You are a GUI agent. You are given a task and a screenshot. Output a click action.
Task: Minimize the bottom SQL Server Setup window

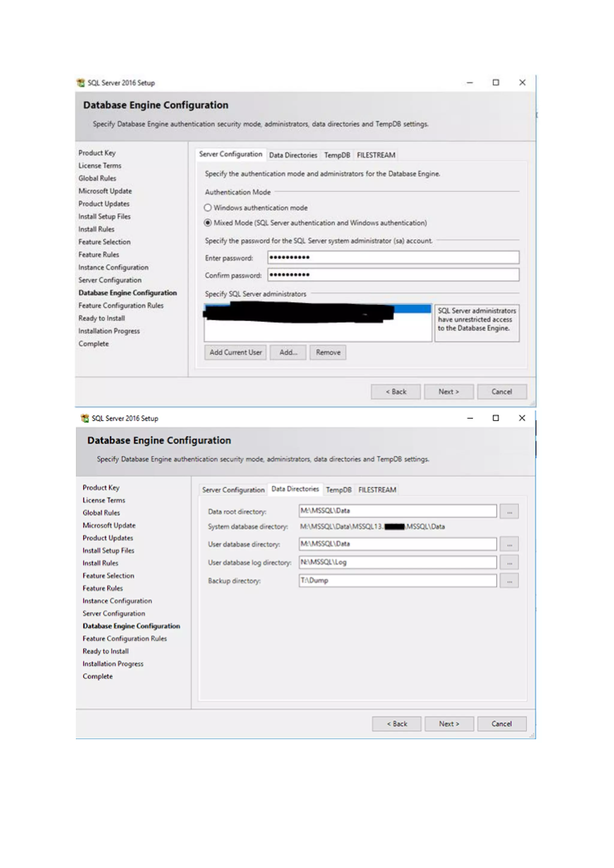click(470, 418)
